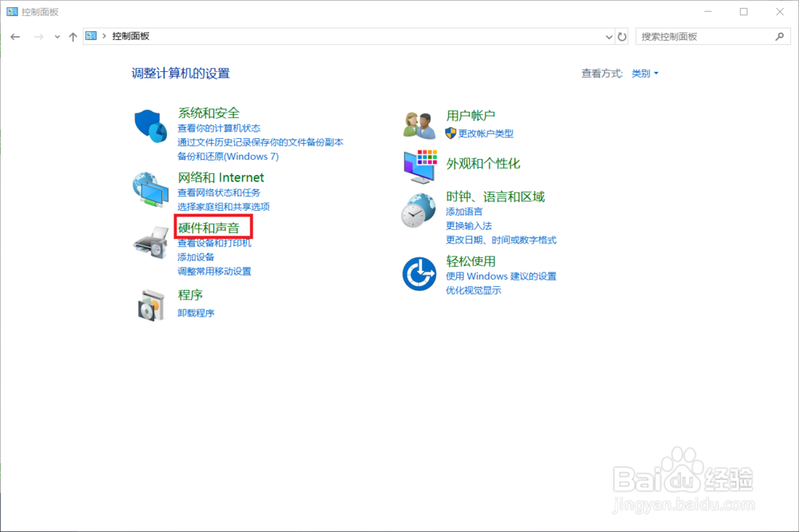
Task: Click the Control Panel icon in the address bar
Action: (91, 36)
